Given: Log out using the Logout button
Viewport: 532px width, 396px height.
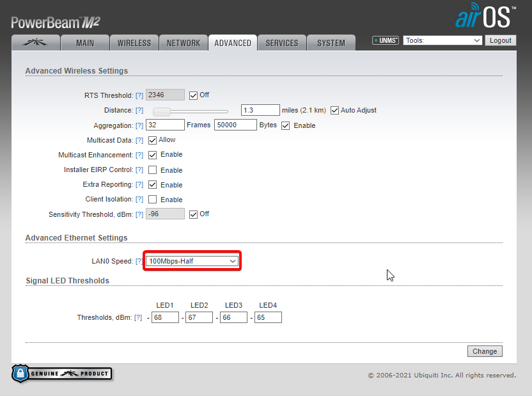Looking at the screenshot, I should point(500,40).
